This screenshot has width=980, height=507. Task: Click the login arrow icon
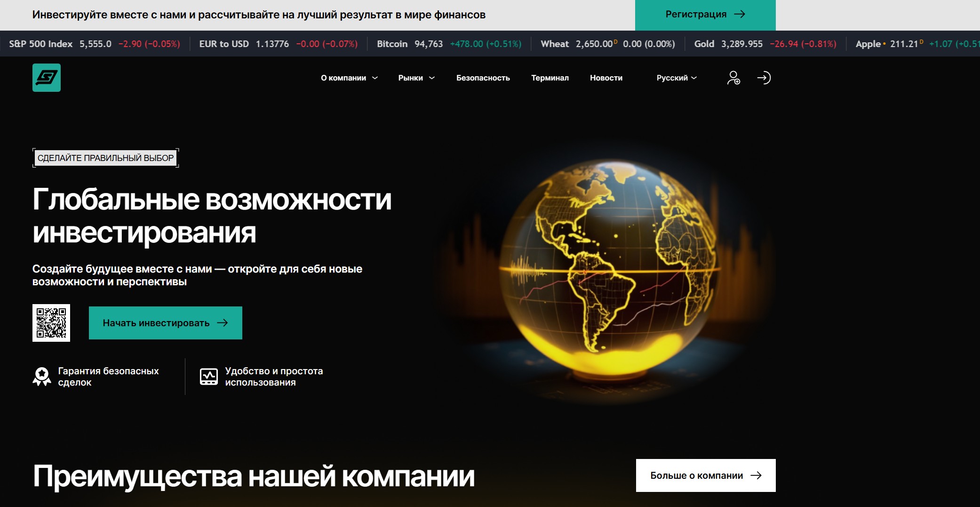click(x=764, y=78)
